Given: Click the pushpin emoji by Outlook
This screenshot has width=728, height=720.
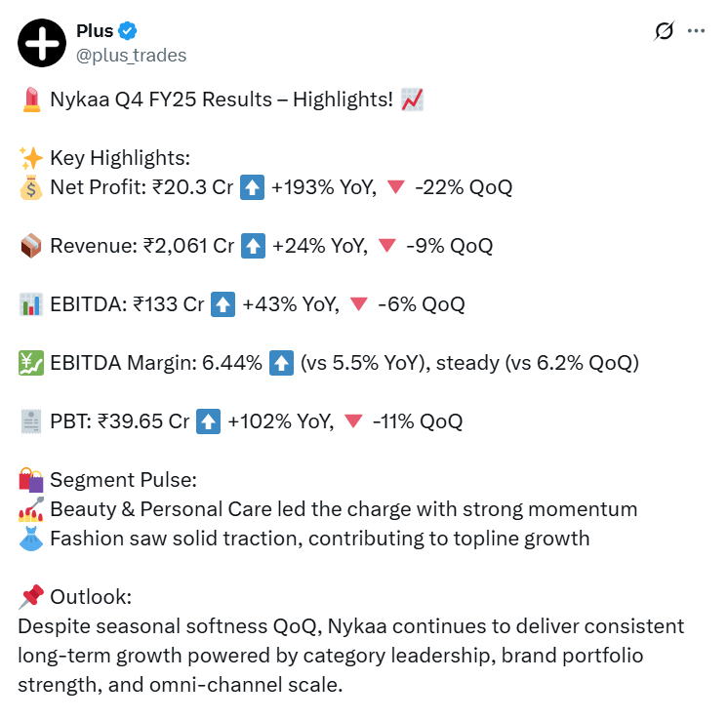Looking at the screenshot, I should pos(30,597).
